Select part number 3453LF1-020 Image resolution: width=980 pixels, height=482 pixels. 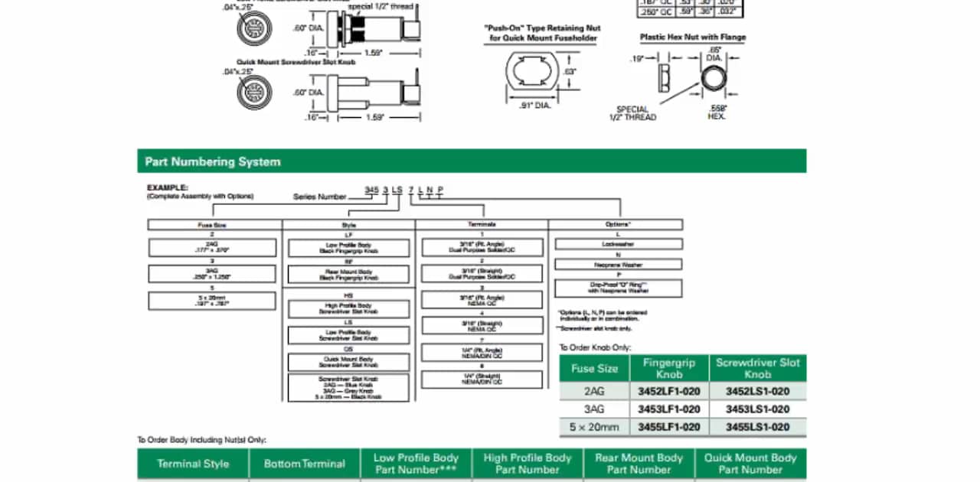(669, 409)
